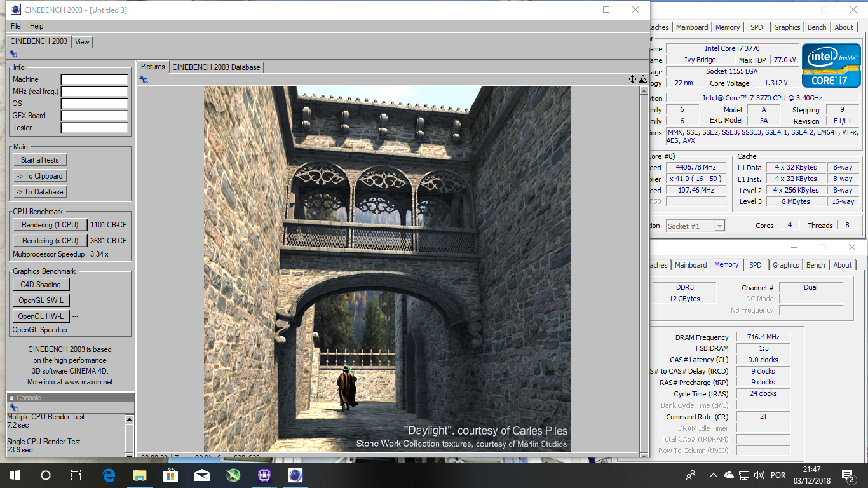The width and height of the screenshot is (868, 488).
Task: Select the Pictures tab
Action: pos(153,67)
